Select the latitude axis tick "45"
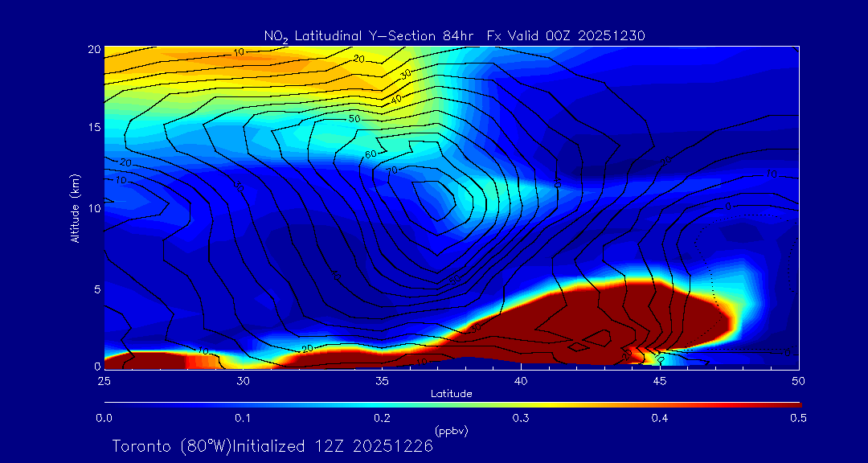 (660, 381)
